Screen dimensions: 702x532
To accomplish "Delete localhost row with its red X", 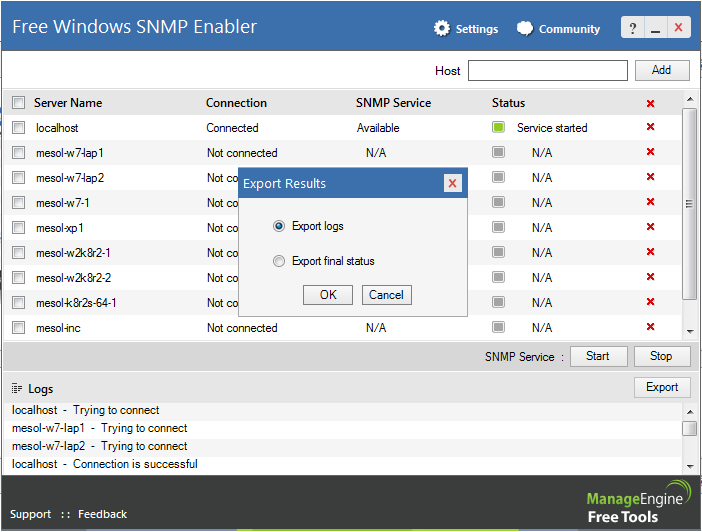I will (651, 127).
